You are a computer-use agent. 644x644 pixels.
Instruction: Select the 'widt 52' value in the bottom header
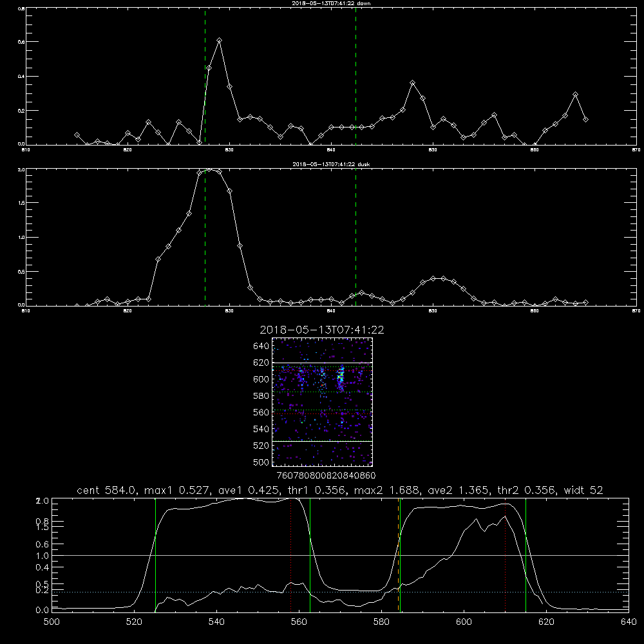tap(583, 490)
